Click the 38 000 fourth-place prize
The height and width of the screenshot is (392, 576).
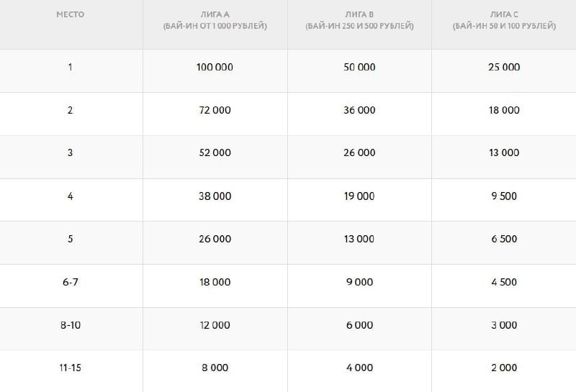215,196
